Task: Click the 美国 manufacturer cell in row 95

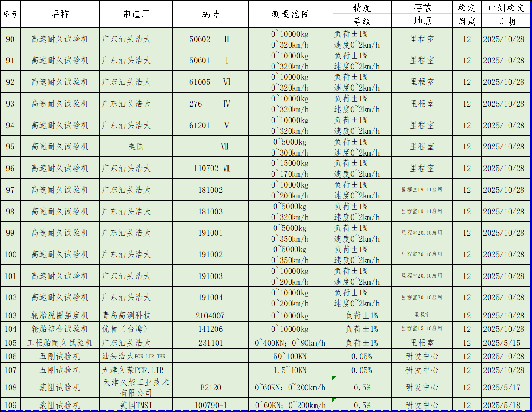Action: [x=136, y=146]
